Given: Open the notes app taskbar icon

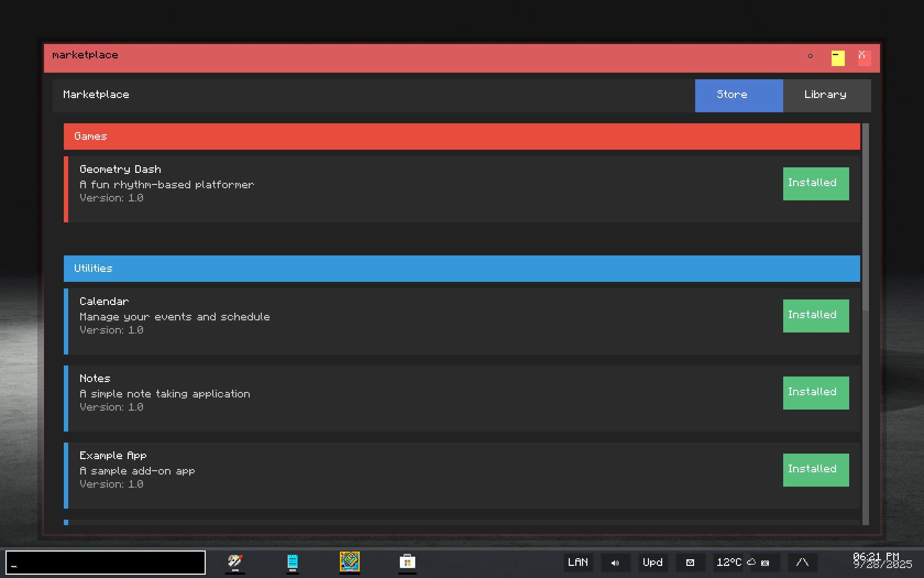Looking at the screenshot, I should 293,562.
